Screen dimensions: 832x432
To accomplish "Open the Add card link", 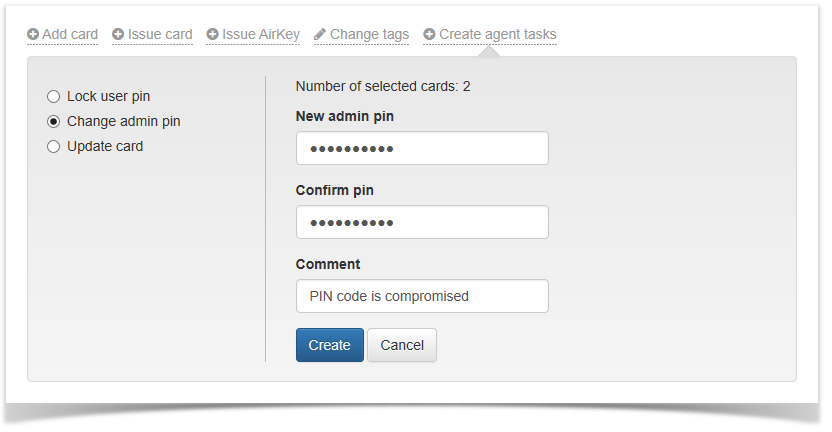I will point(70,35).
